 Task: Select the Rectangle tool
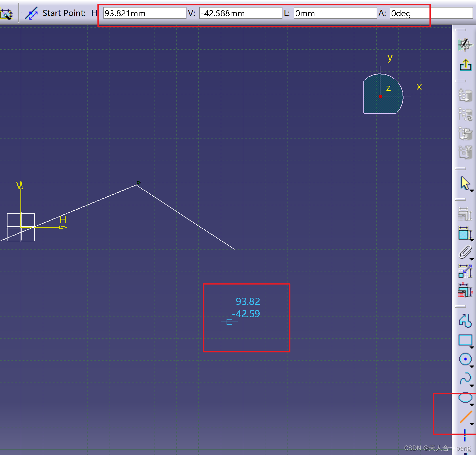coord(465,340)
